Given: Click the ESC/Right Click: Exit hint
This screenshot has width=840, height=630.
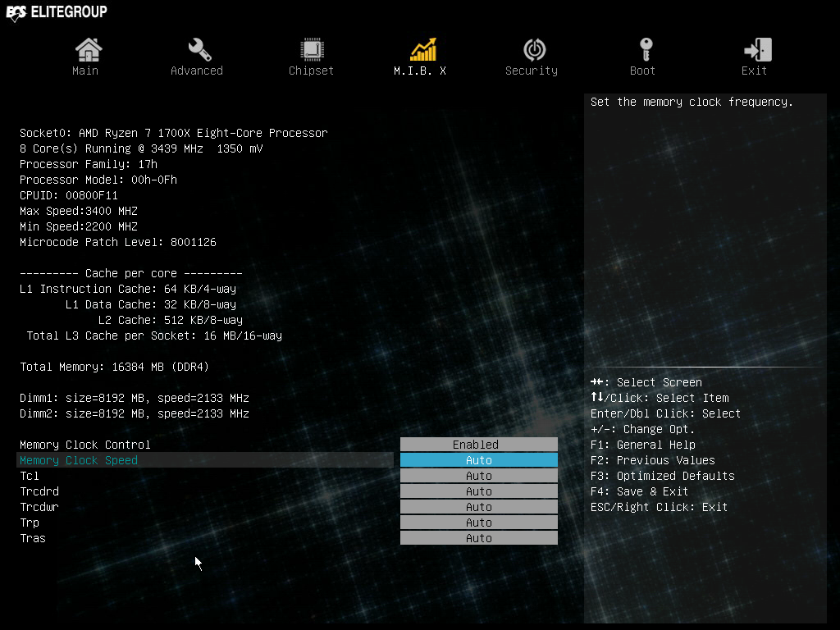Looking at the screenshot, I should 659,507.
